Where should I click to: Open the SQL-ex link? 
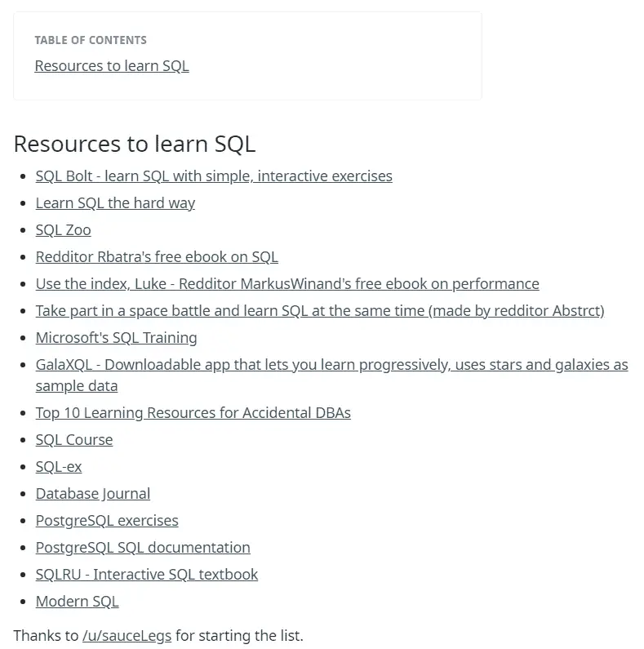[x=59, y=466]
